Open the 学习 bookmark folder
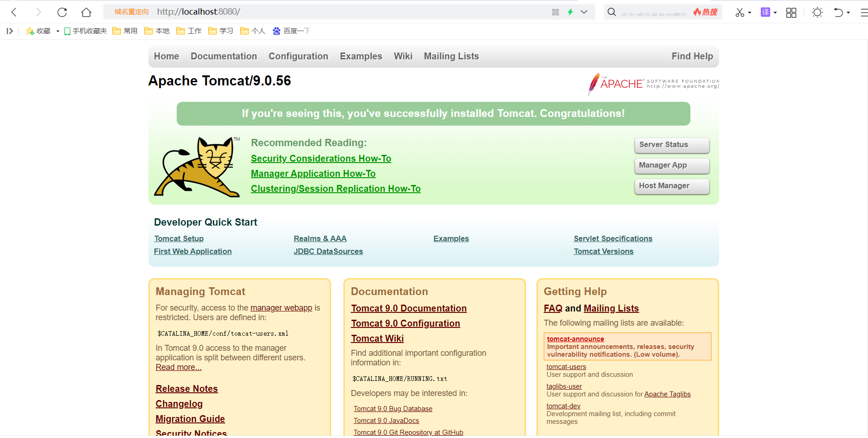This screenshot has height=438, width=868. (221, 31)
